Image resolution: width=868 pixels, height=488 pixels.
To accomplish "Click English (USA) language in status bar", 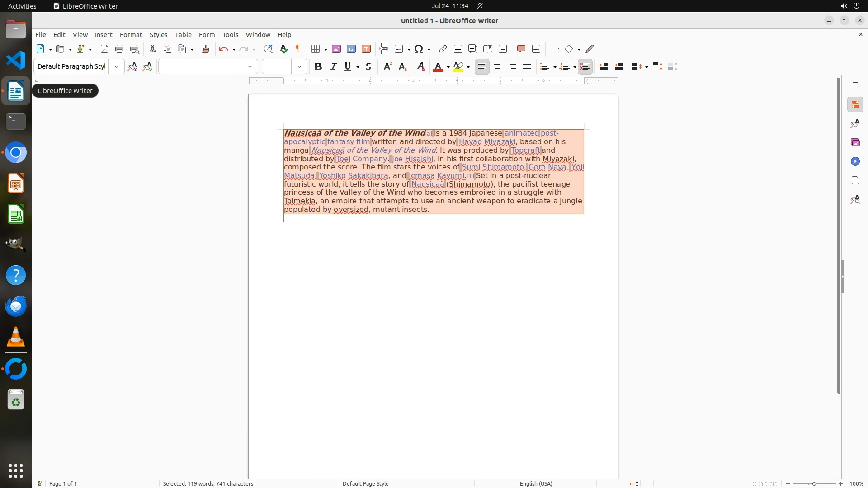I will pyautogui.click(x=536, y=483).
